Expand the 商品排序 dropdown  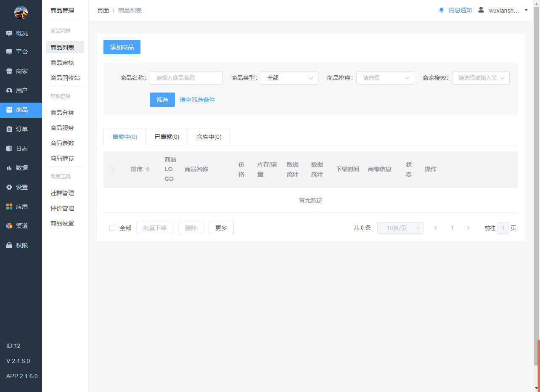pos(385,78)
